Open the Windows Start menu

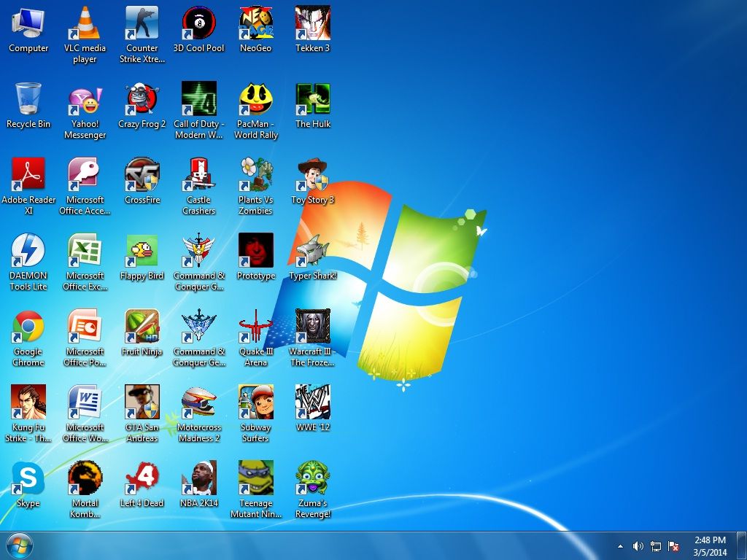click(x=19, y=545)
